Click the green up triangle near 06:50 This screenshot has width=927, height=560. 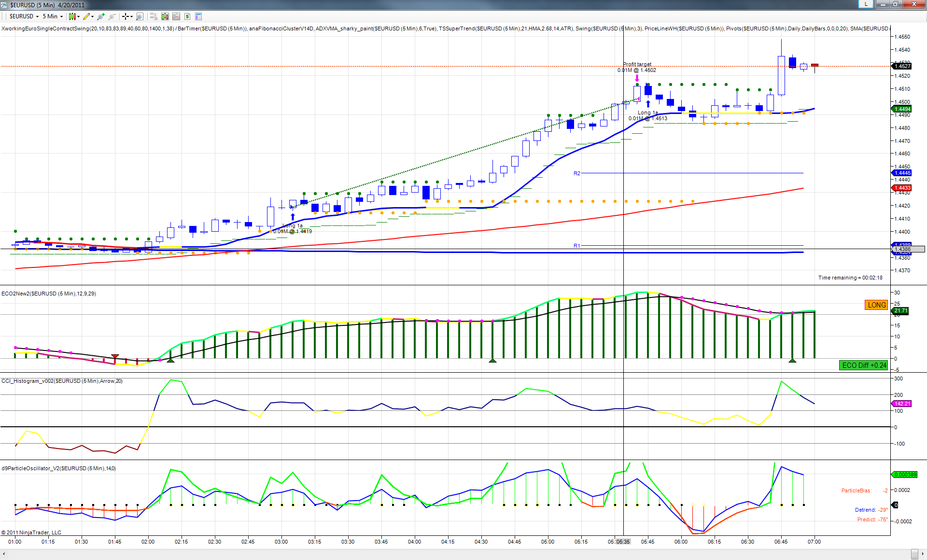click(792, 360)
